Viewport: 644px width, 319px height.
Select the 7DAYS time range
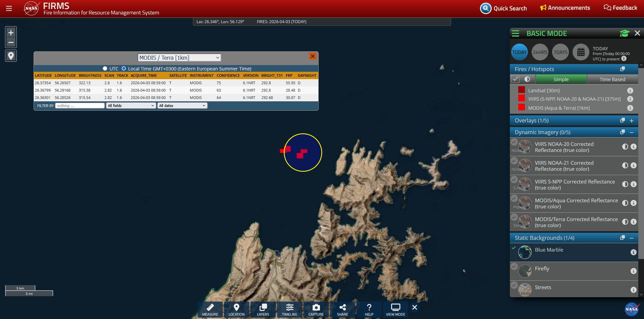560,52
